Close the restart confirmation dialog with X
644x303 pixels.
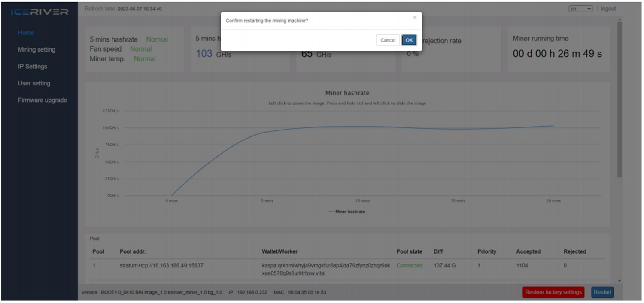point(414,18)
